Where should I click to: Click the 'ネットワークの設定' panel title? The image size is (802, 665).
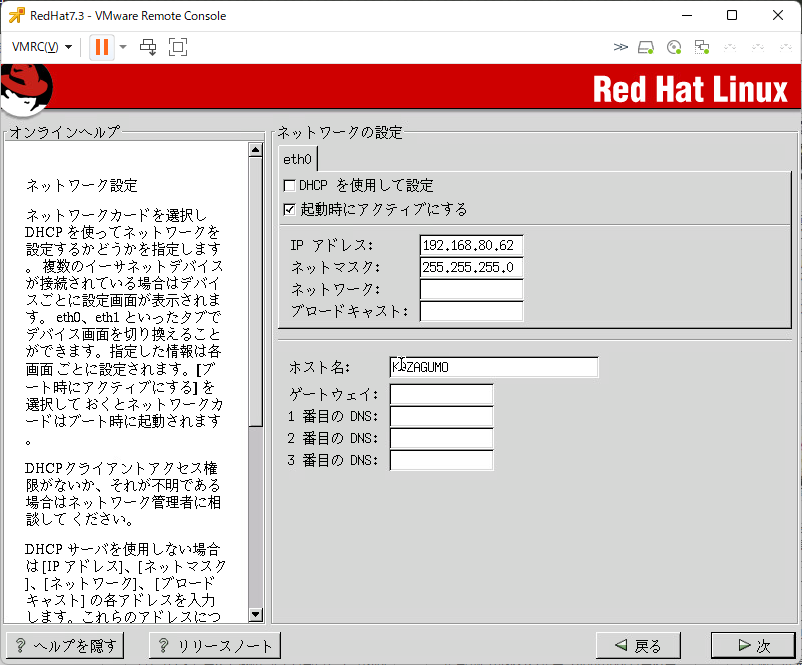340,132
